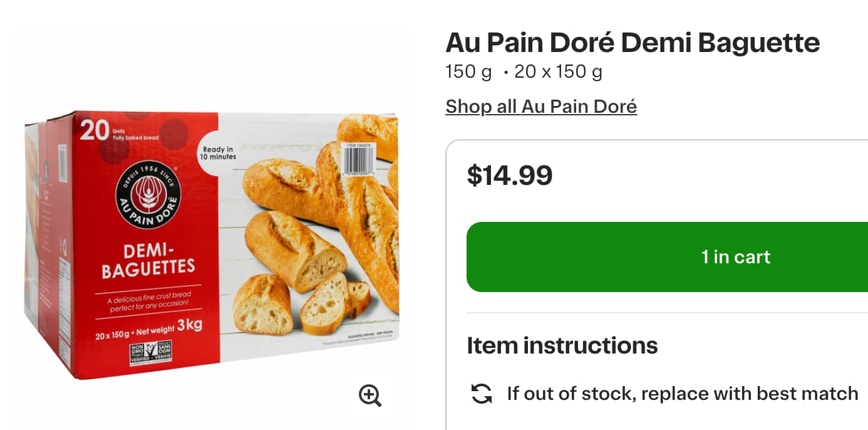Click the replacement arrows icon
868x430 pixels.
(x=481, y=394)
